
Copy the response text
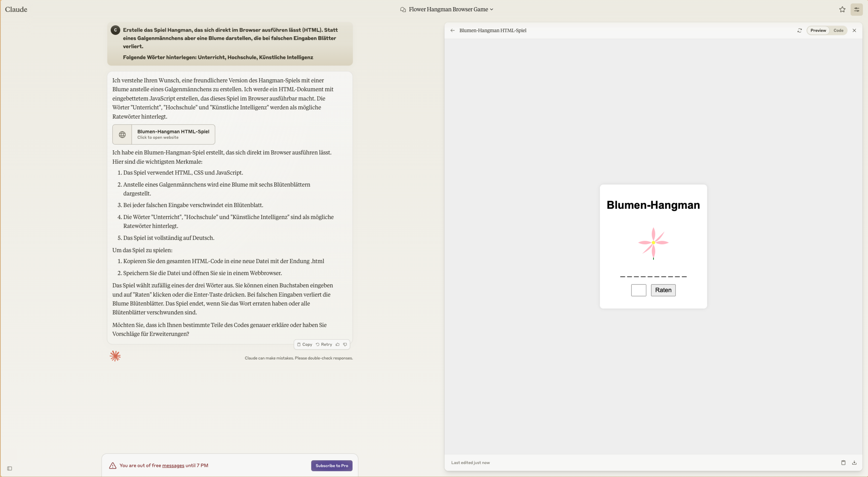[305, 345]
